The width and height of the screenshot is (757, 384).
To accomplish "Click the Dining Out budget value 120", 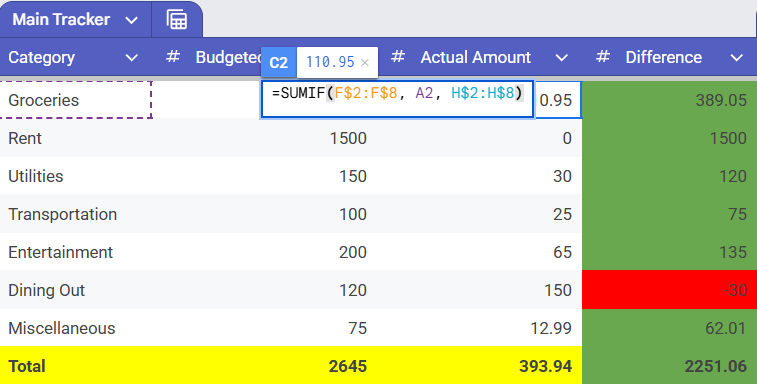I will click(x=352, y=290).
